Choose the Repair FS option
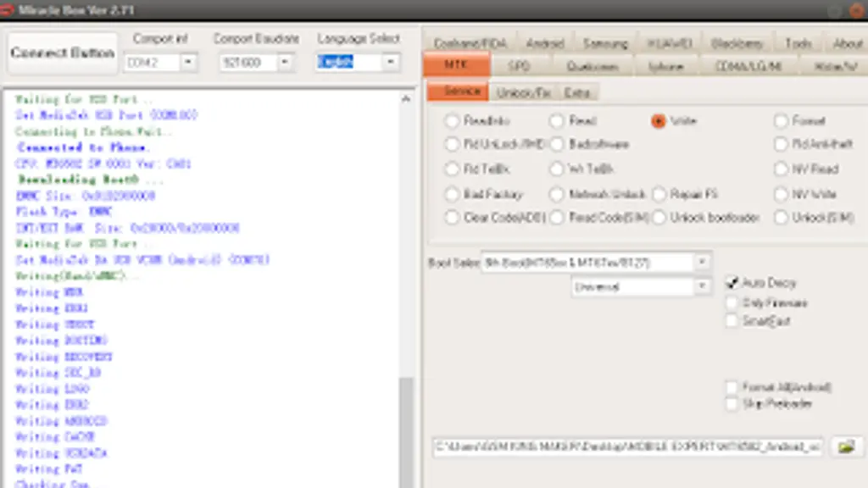Image resolution: width=868 pixels, height=488 pixels. [x=659, y=194]
